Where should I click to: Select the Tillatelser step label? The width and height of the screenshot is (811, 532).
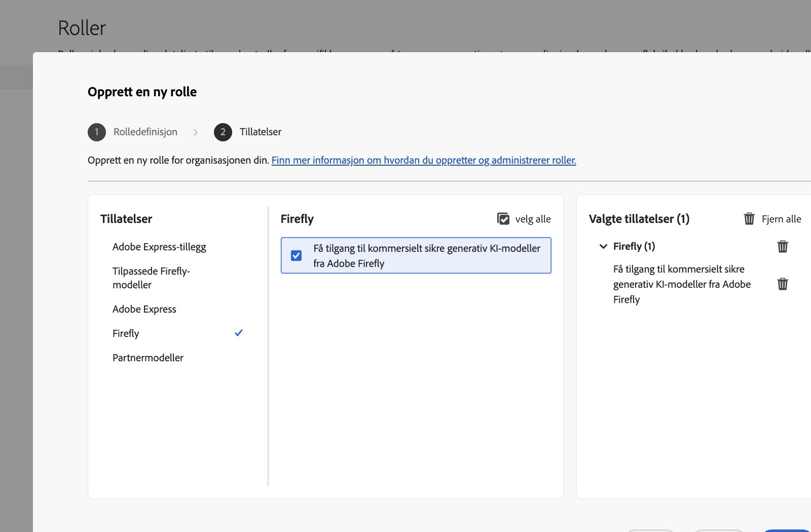click(x=261, y=132)
